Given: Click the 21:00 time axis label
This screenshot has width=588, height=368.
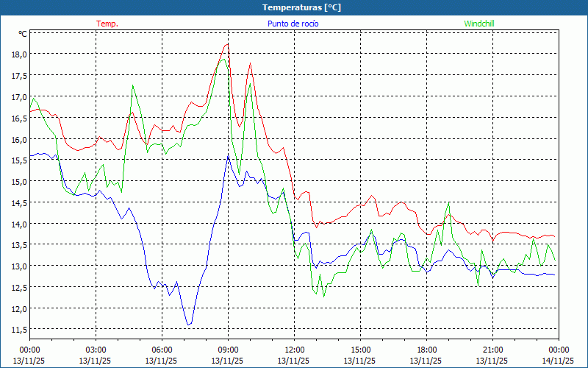Looking at the screenshot, I should click(492, 350).
